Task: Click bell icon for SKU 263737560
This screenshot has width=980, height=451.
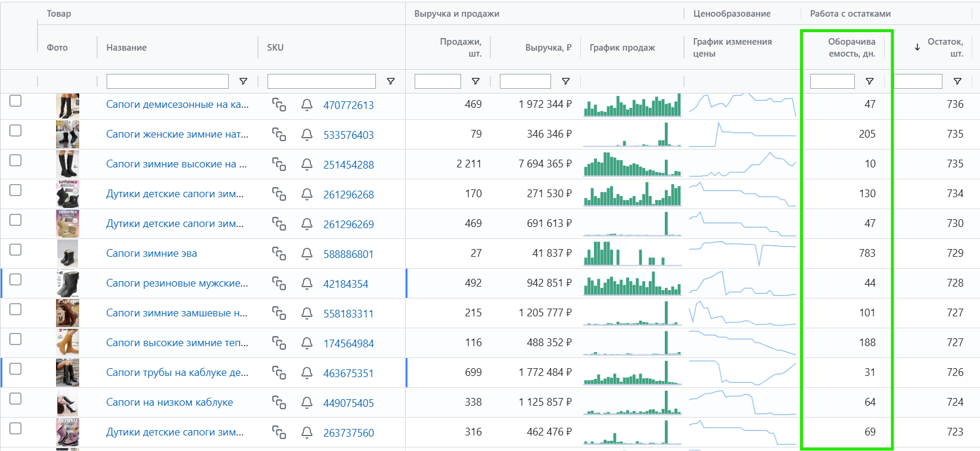Action: pyautogui.click(x=307, y=433)
